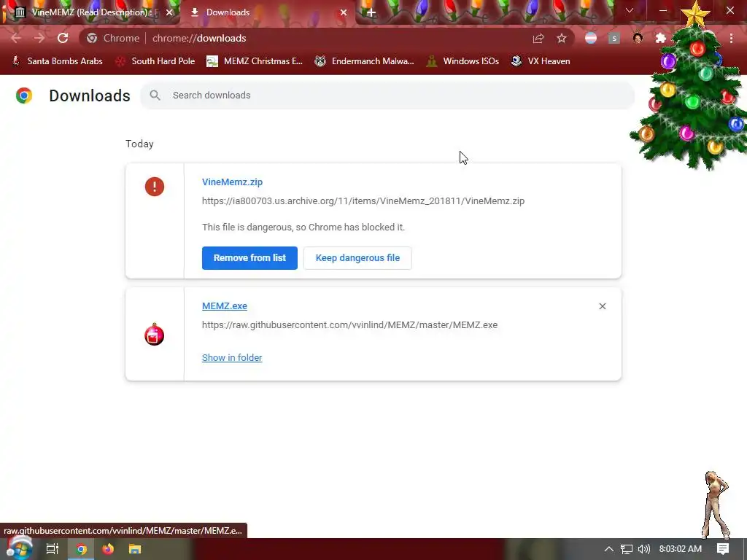The width and height of the screenshot is (747, 560).
Task: Switch to the VineMEMZ (Read Description) tab
Action: coord(90,12)
